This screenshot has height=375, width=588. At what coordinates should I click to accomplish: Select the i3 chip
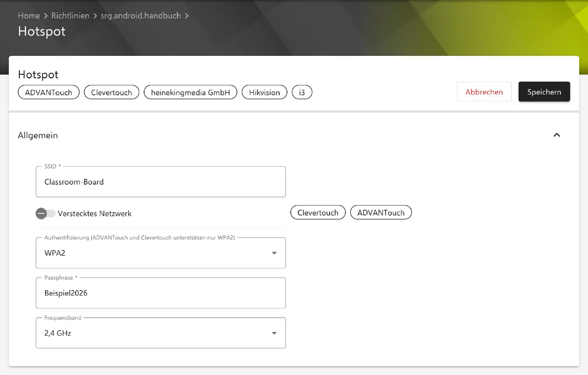302,92
